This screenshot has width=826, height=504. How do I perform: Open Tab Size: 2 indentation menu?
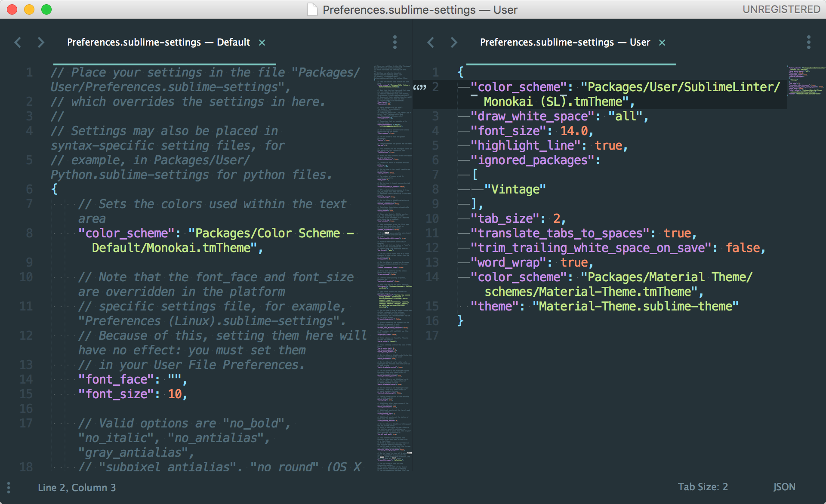(x=703, y=487)
